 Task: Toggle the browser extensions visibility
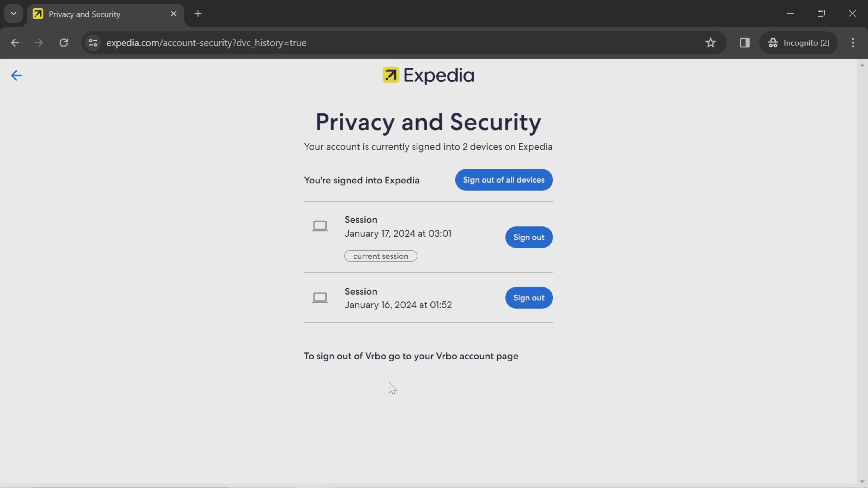click(x=745, y=42)
